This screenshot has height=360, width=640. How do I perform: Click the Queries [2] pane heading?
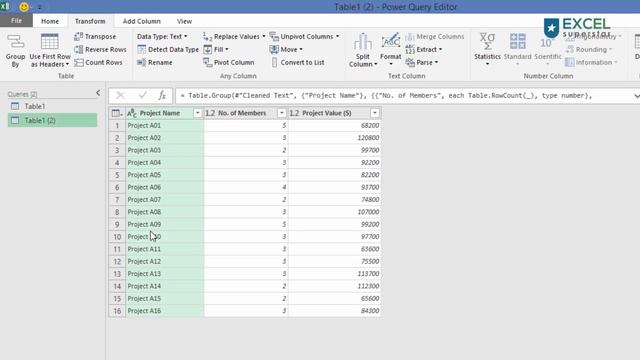(22, 94)
